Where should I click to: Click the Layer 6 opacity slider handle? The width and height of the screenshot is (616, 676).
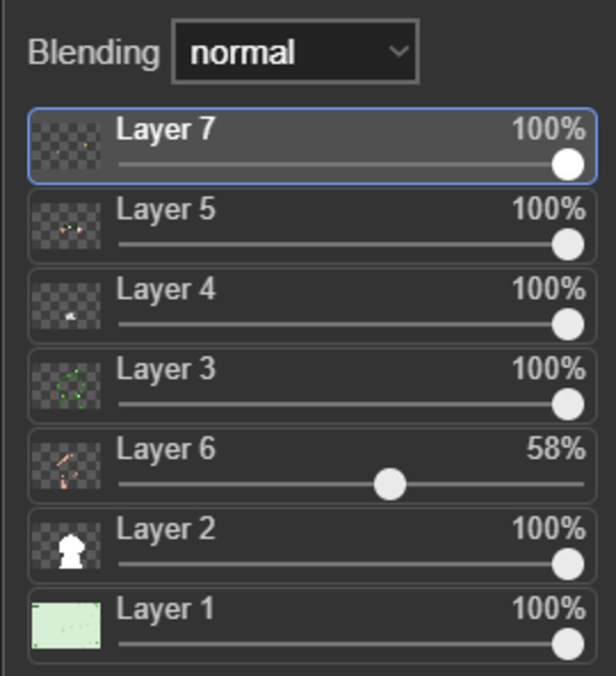(x=390, y=484)
